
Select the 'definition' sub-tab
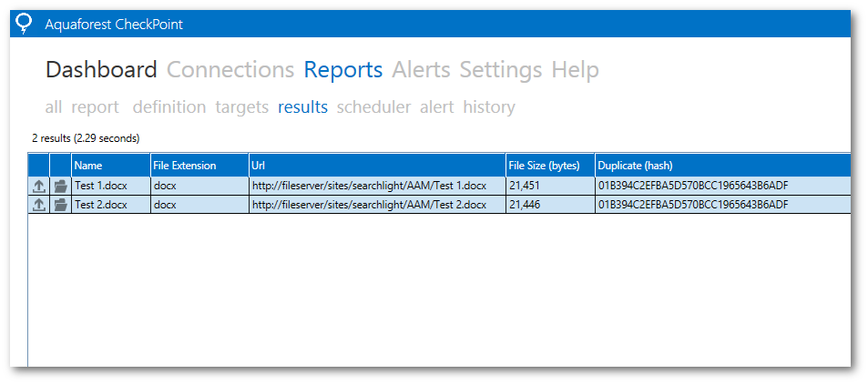[169, 107]
